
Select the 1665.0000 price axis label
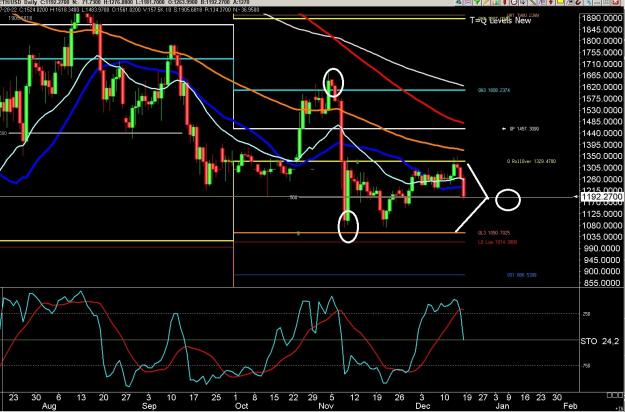tap(602, 76)
